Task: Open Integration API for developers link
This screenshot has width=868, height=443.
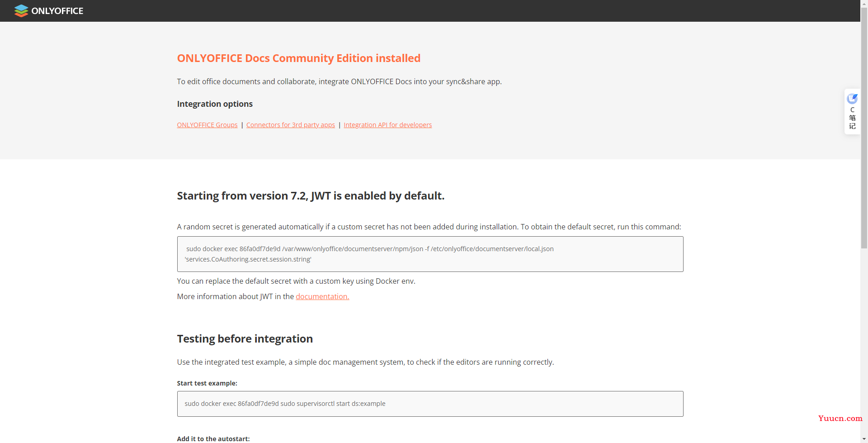Action: point(387,125)
